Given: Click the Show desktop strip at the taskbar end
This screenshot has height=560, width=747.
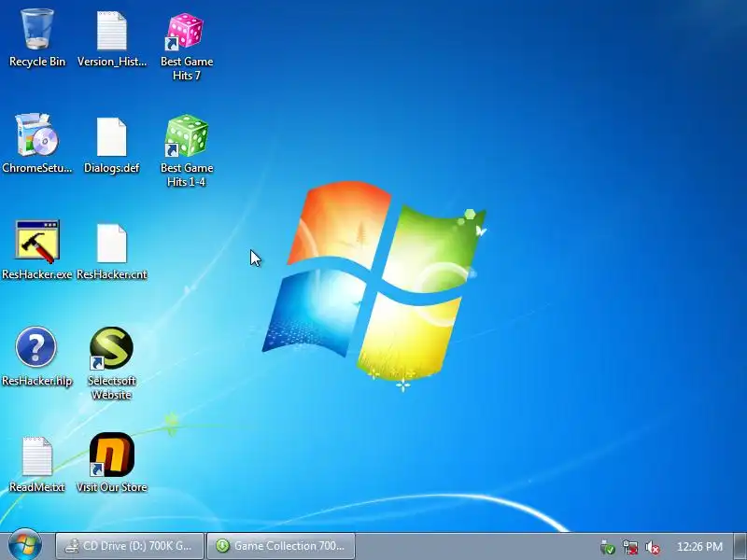Looking at the screenshot, I should (740, 546).
